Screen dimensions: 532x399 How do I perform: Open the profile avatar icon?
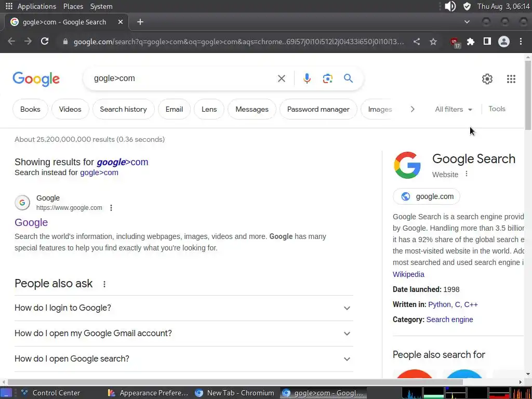click(x=504, y=42)
